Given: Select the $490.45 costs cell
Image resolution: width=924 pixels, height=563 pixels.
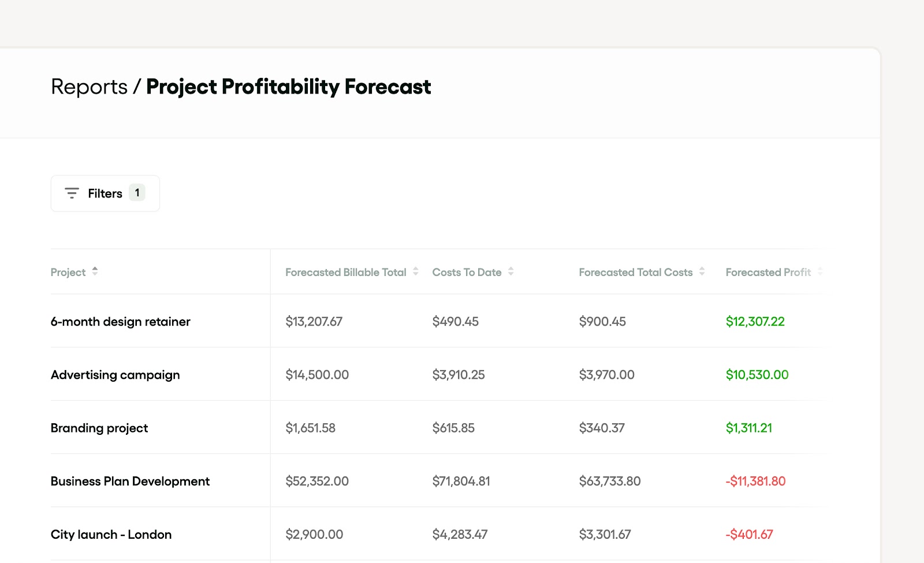Looking at the screenshot, I should point(456,322).
